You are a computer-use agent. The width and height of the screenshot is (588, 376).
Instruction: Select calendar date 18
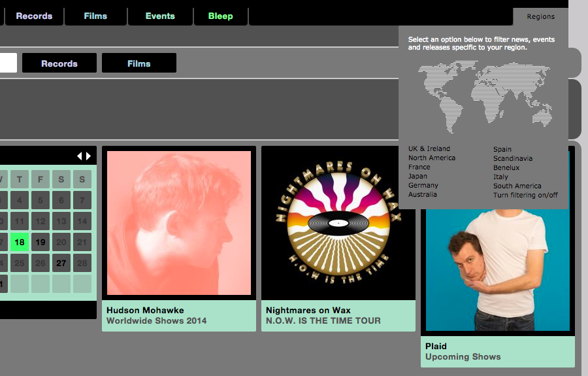click(20, 243)
